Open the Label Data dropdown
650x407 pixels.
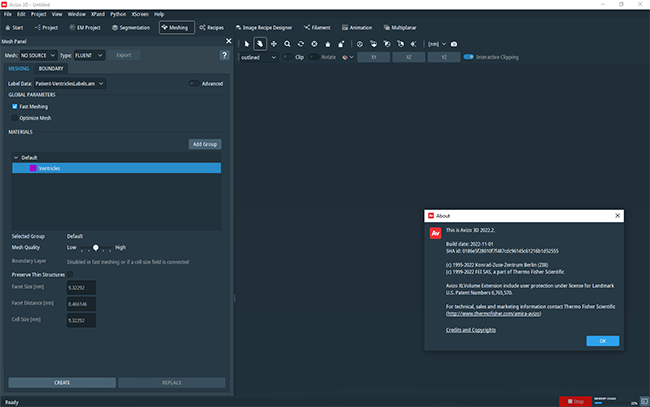click(70, 84)
